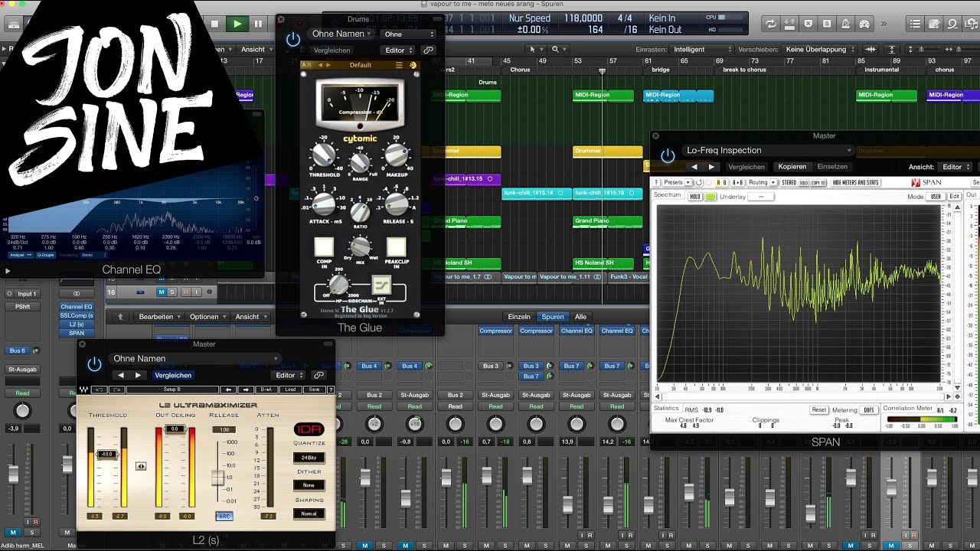980x551 pixels.
Task: Click the L2 Threshold slider handle
Action: pos(106,454)
